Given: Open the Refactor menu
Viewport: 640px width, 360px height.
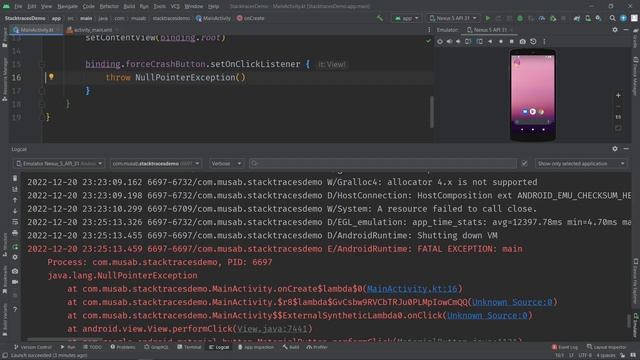Looking at the screenshot, I should pos(109,7).
